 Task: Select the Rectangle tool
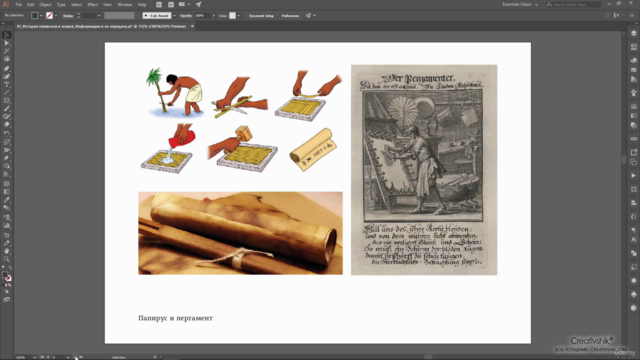[x=7, y=101]
